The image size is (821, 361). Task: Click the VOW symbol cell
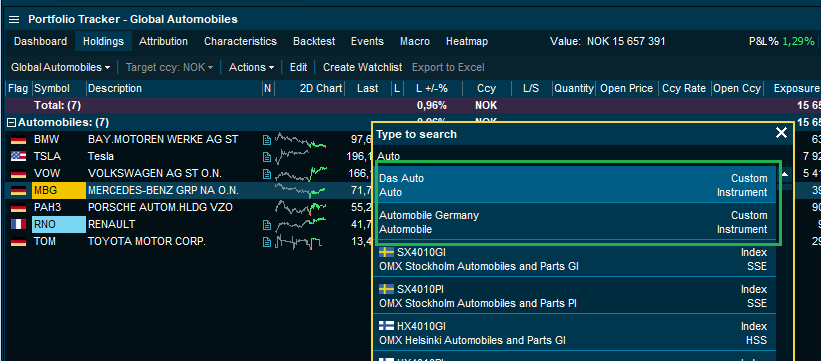point(44,173)
